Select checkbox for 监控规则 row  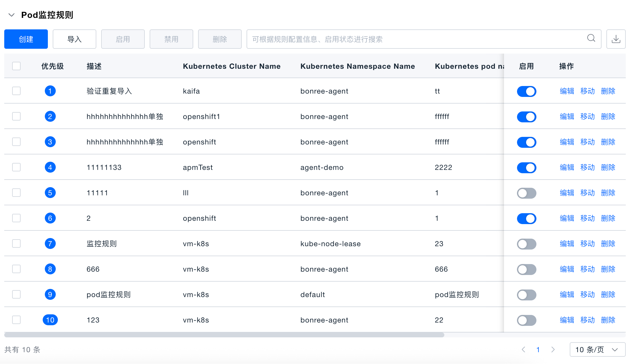pos(16,243)
